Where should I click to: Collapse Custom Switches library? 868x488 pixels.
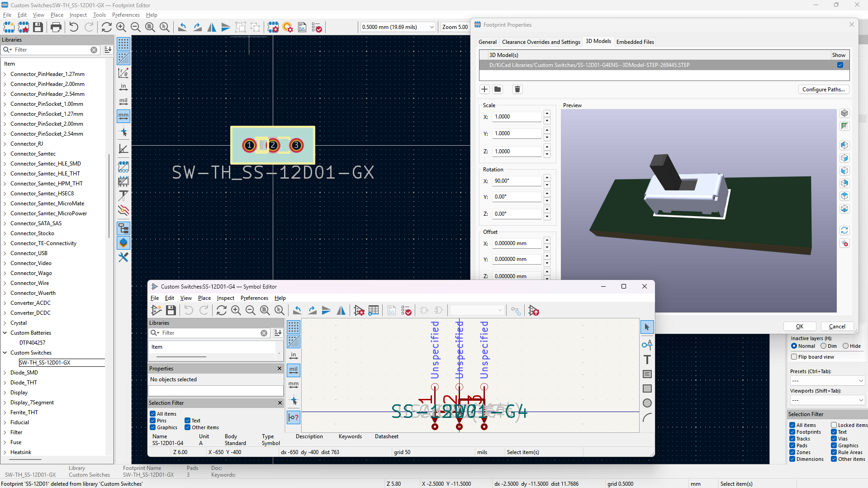pos(5,353)
